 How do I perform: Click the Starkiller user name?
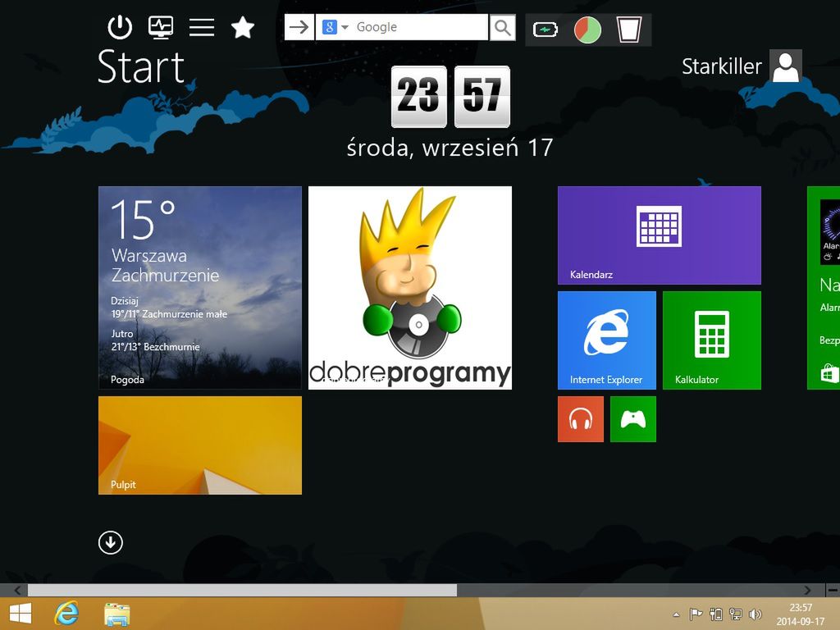(722, 67)
